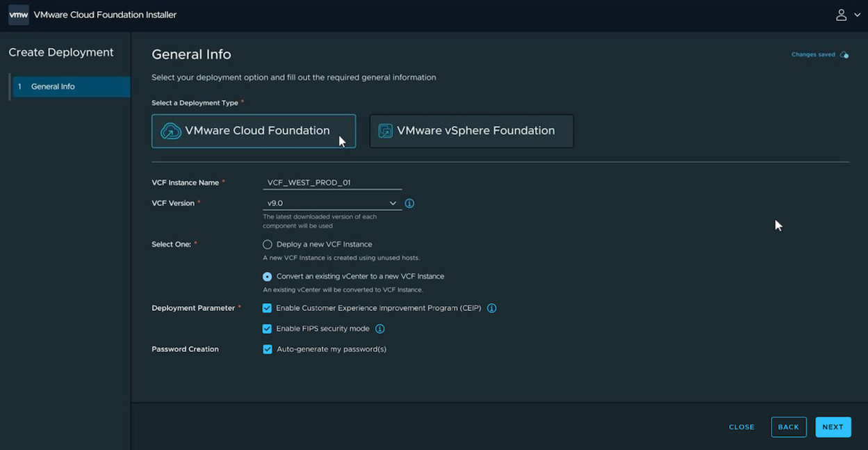Click 'A new VCF Instance is created' description
This screenshot has height=450, width=868.
pyautogui.click(x=341, y=258)
